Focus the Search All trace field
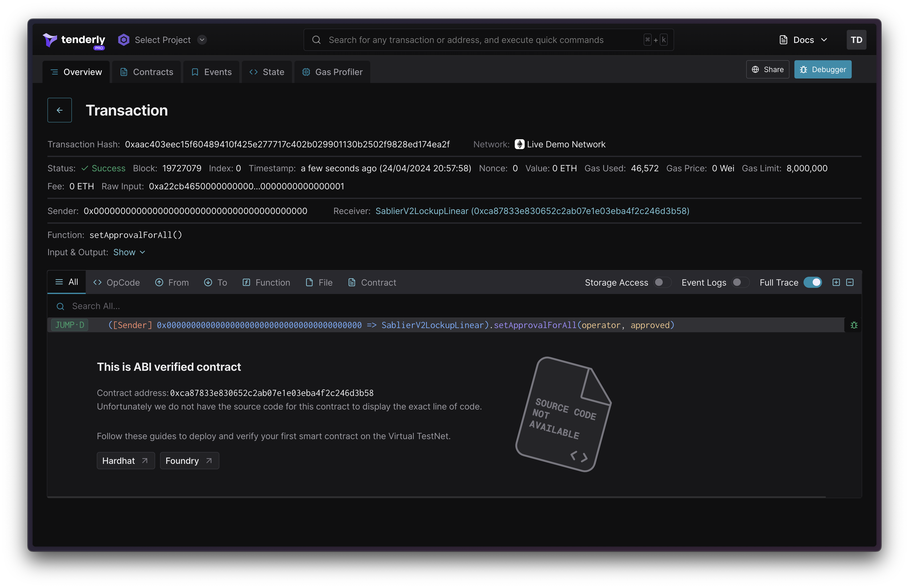Image resolution: width=909 pixels, height=588 pixels. [x=454, y=306]
